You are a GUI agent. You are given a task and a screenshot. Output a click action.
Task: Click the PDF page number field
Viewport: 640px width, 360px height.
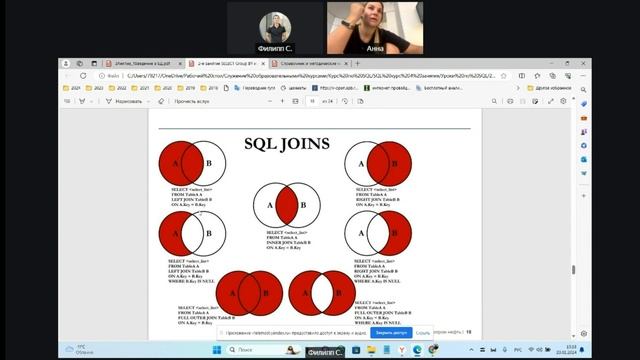313,101
